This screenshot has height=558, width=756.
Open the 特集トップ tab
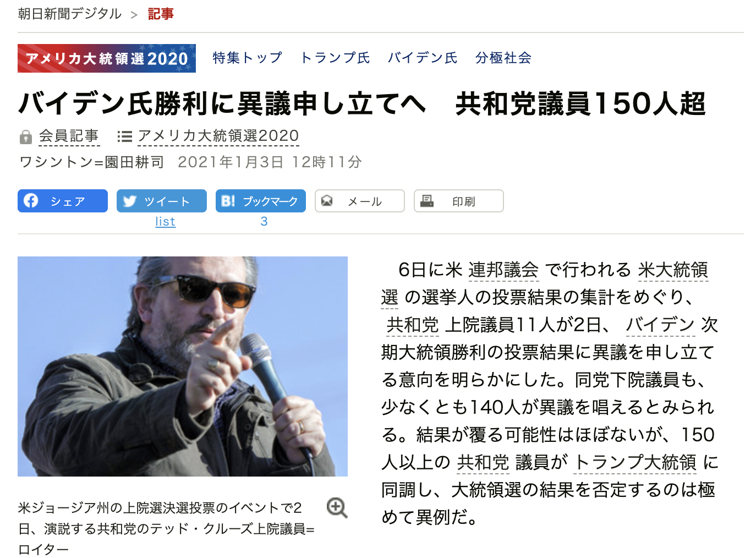tap(248, 58)
